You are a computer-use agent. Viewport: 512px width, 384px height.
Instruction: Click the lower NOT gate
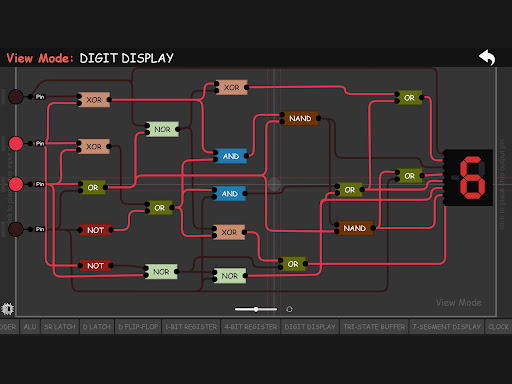tap(95, 266)
